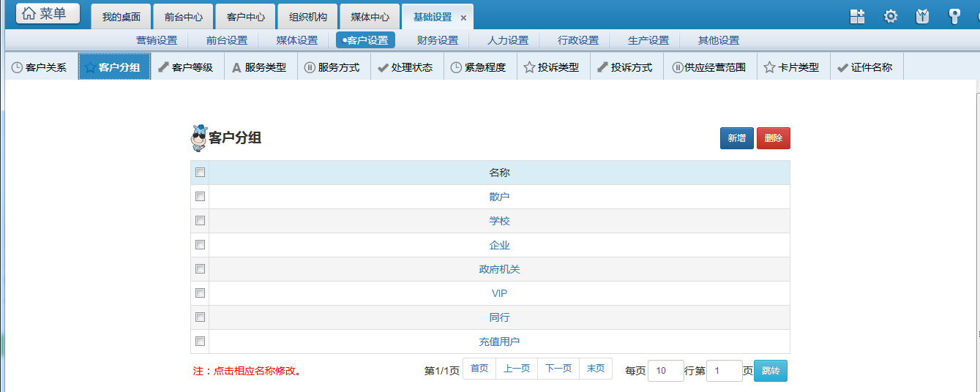Go to 下一页 next page
The width and height of the screenshot is (980, 392).
pyautogui.click(x=558, y=369)
